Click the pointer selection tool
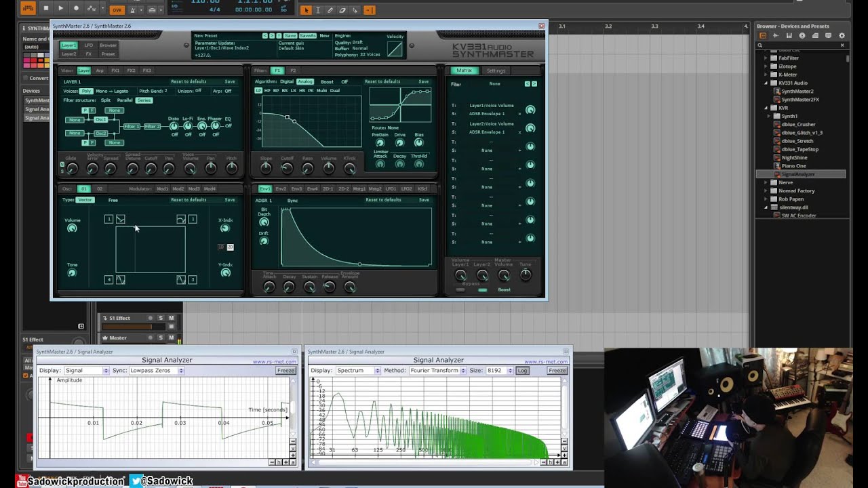 click(305, 9)
